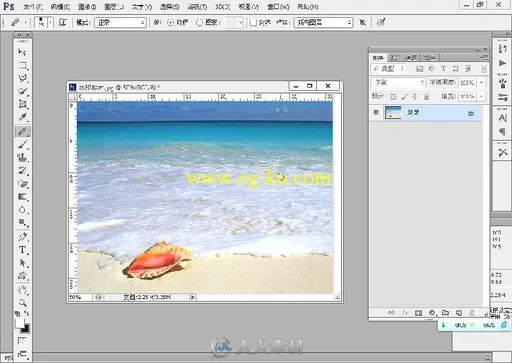The height and width of the screenshot is (363, 512).
Task: Select the Eyedropper tool
Action: [x=22, y=117]
